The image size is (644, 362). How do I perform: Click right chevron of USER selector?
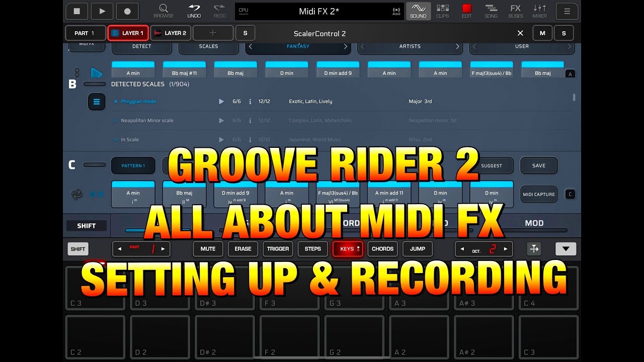pyautogui.click(x=570, y=46)
